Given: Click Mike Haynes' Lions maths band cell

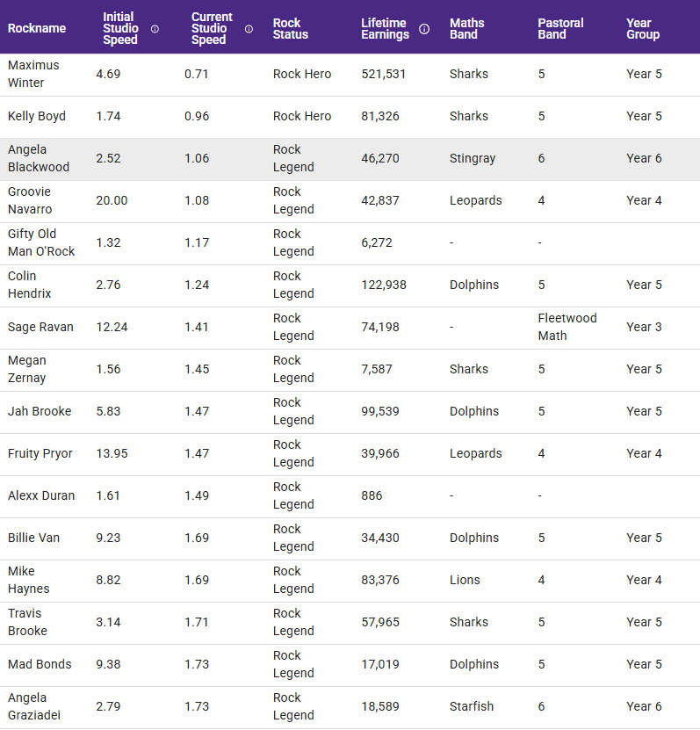Looking at the screenshot, I should click(x=465, y=581).
